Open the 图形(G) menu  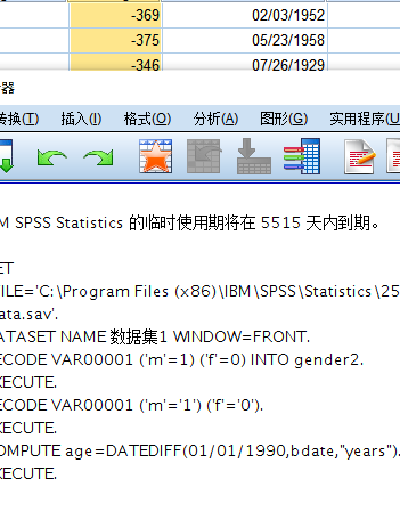pyautogui.click(x=284, y=119)
